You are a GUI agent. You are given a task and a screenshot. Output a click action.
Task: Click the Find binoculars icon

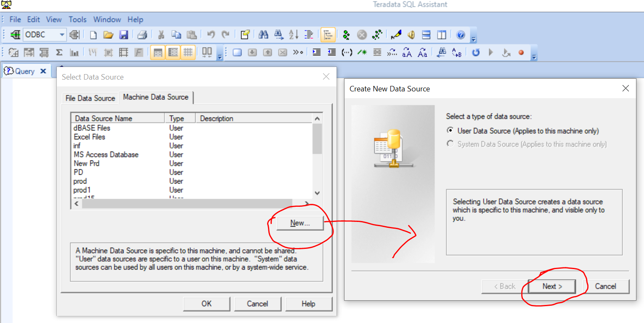263,35
